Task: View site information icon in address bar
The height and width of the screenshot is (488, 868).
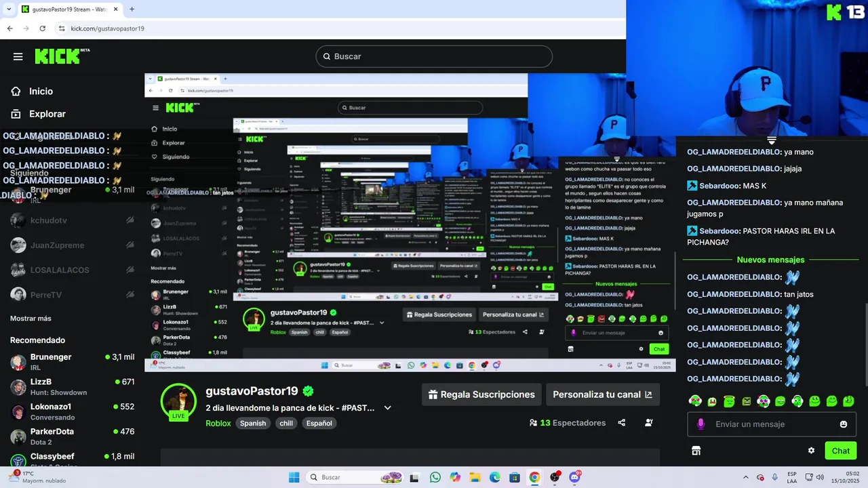Action: coord(62,28)
